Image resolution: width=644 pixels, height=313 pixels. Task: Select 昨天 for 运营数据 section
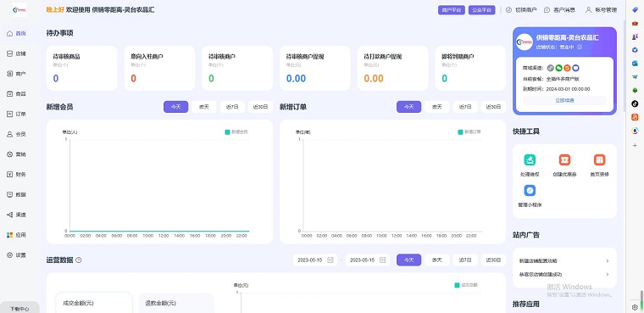[437, 260]
